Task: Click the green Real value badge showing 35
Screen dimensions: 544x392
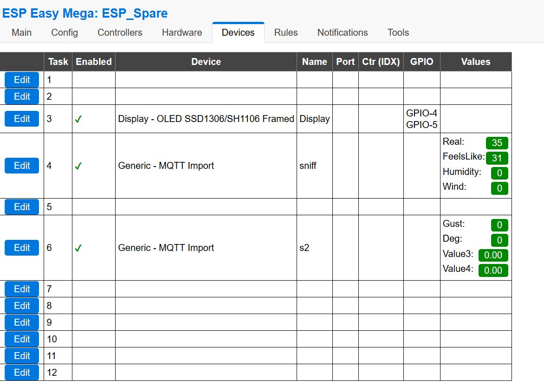Action: pos(497,143)
